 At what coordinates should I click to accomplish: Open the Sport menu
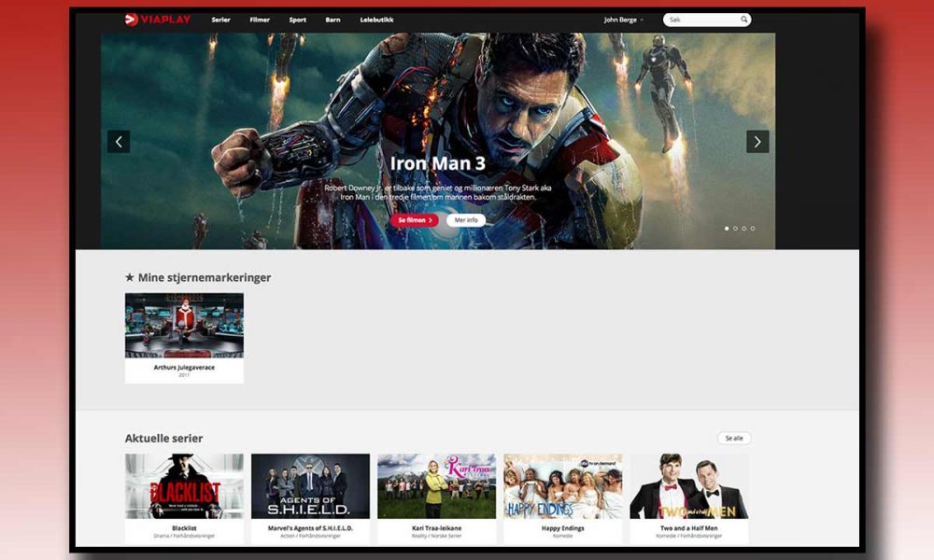click(298, 20)
